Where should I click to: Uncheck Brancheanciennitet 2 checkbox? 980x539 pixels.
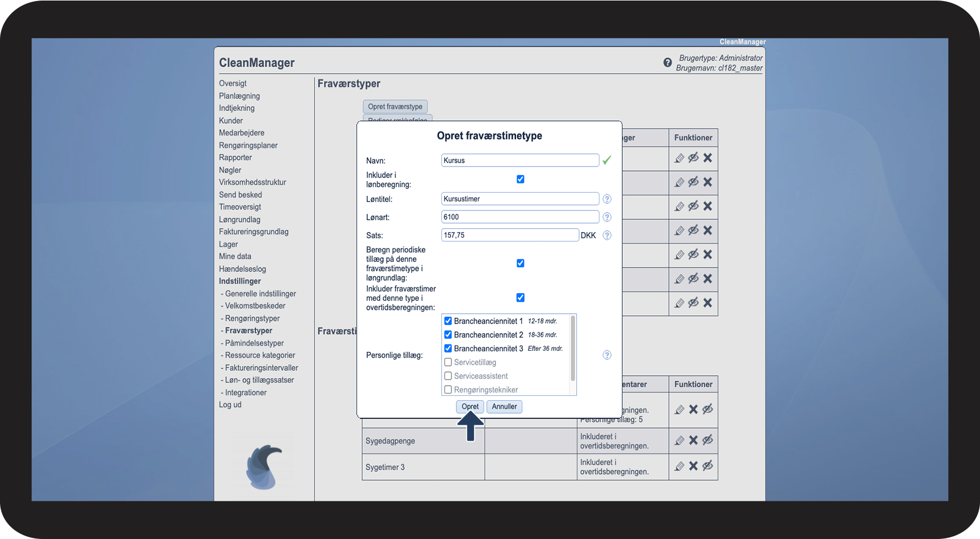click(448, 335)
